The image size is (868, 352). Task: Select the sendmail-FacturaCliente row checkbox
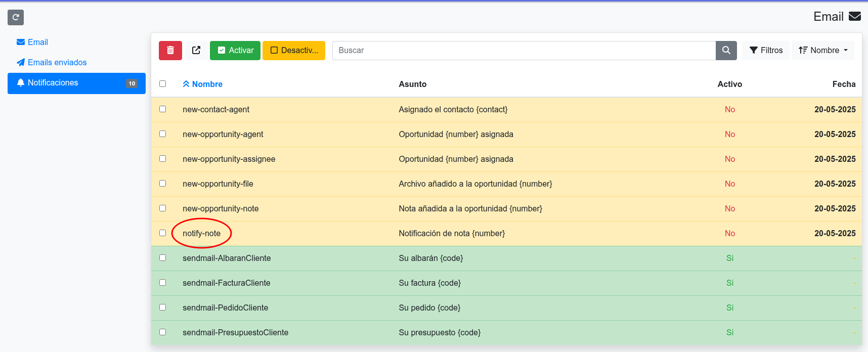pyautogui.click(x=163, y=283)
